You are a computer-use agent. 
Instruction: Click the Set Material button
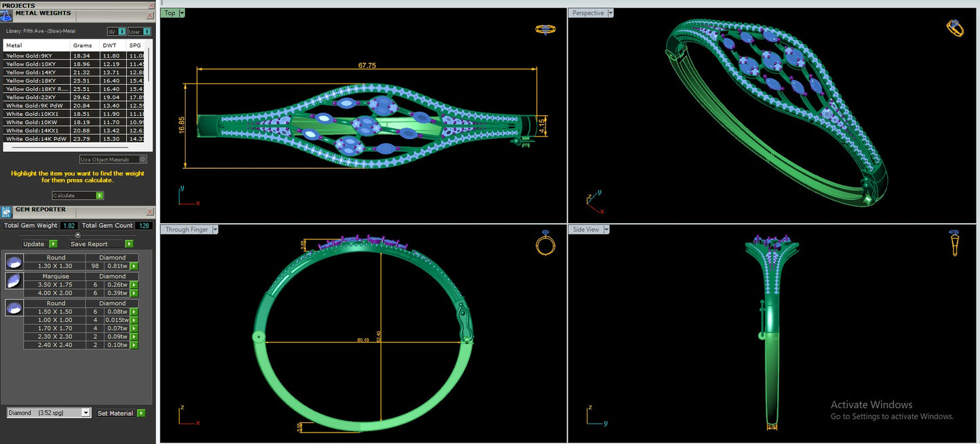point(115,413)
